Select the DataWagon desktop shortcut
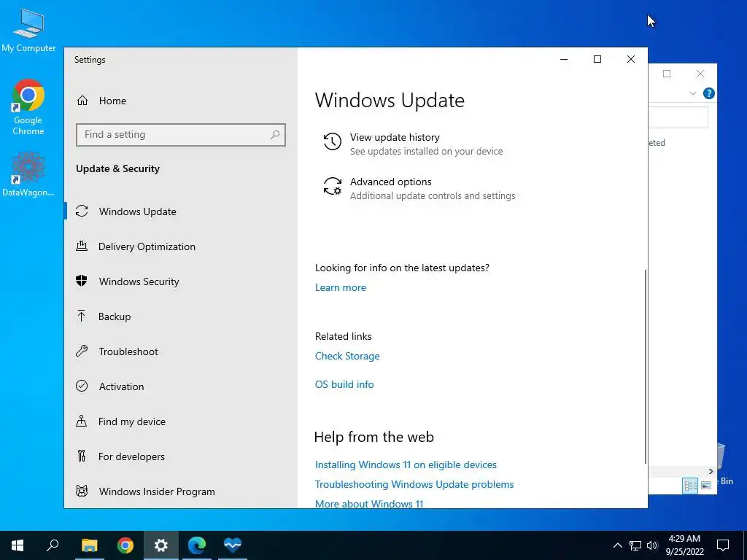The height and width of the screenshot is (560, 747). (x=28, y=174)
